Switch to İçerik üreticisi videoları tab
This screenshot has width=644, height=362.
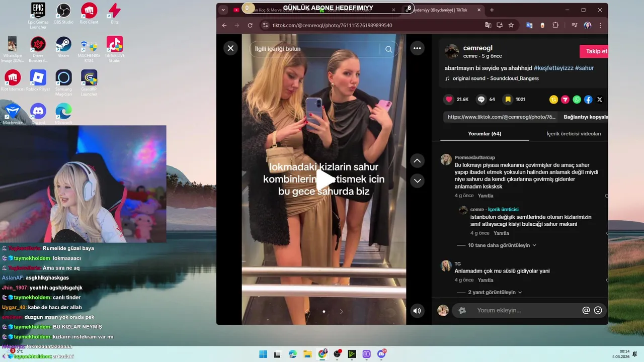point(574,134)
